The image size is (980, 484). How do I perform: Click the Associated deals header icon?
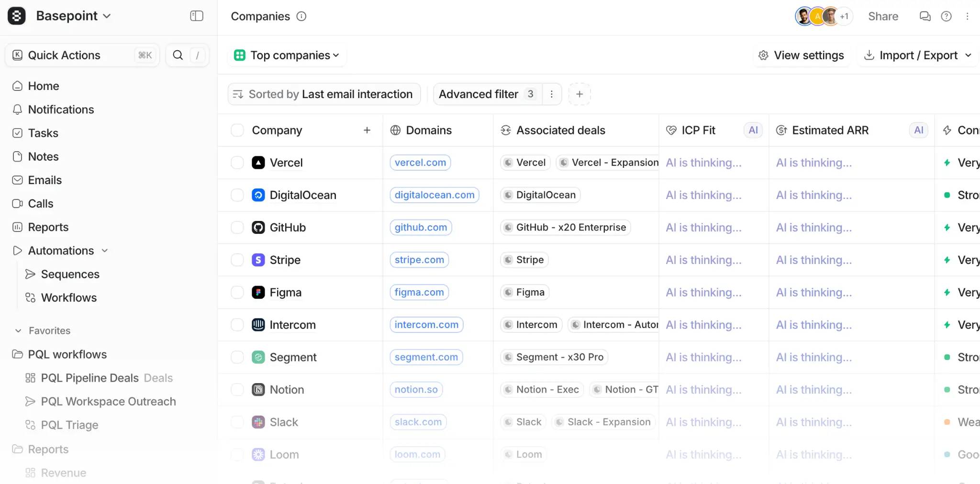(x=506, y=130)
